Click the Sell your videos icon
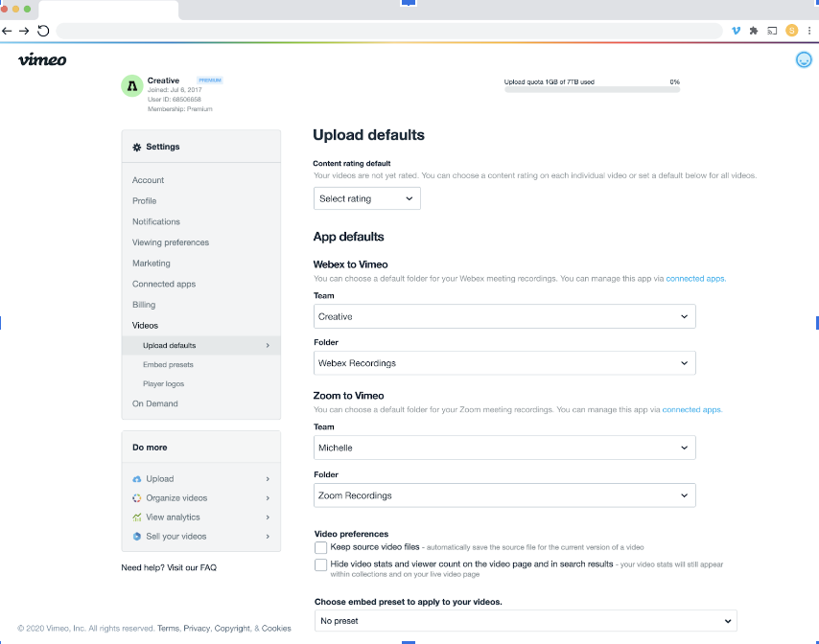Viewport: 819px width, 644px height. 137,537
